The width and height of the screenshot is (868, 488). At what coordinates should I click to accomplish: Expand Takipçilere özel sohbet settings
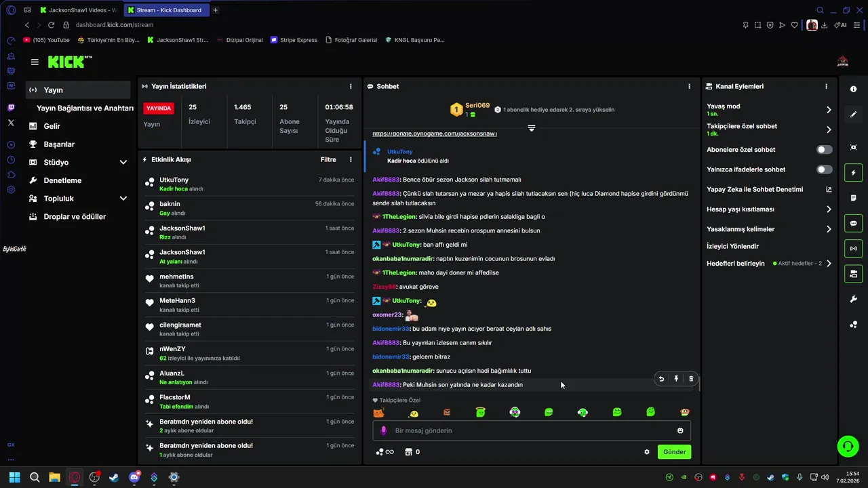click(829, 129)
